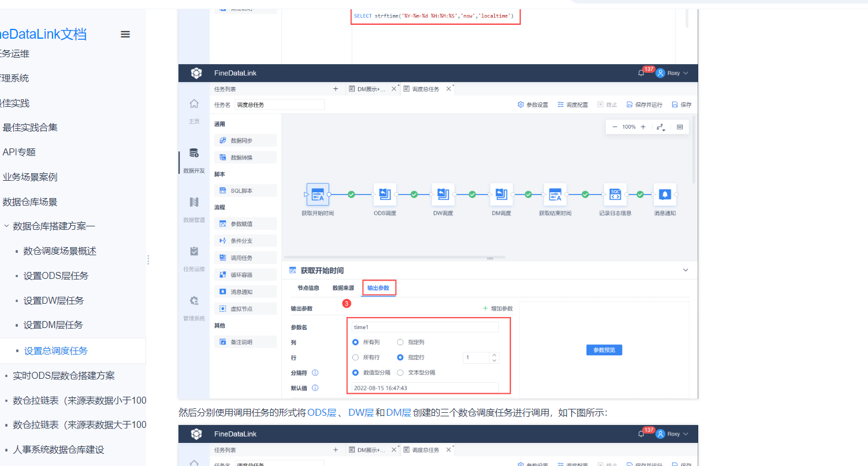Click the 参数名 field containing time1

(x=425, y=327)
